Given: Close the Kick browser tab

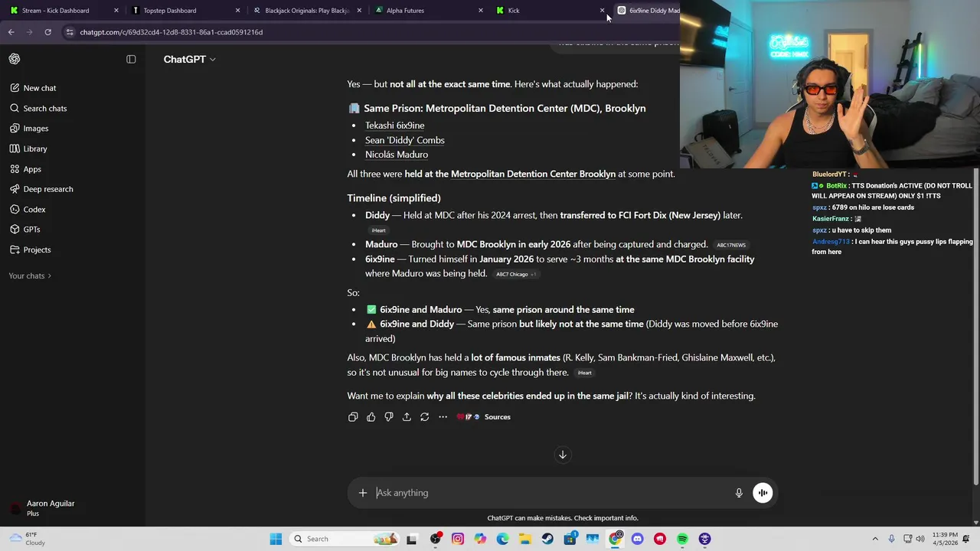Looking at the screenshot, I should coord(602,11).
